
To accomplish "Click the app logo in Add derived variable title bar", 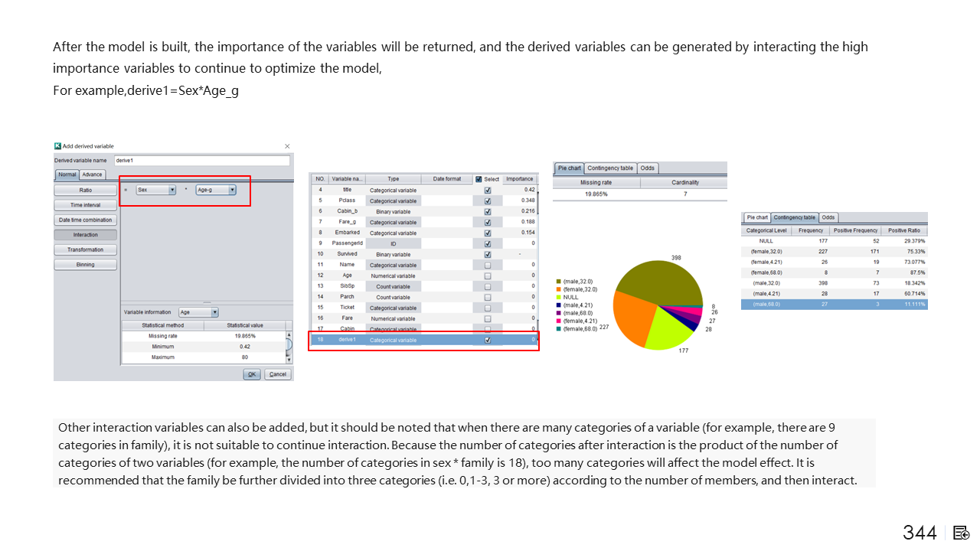I will [58, 146].
